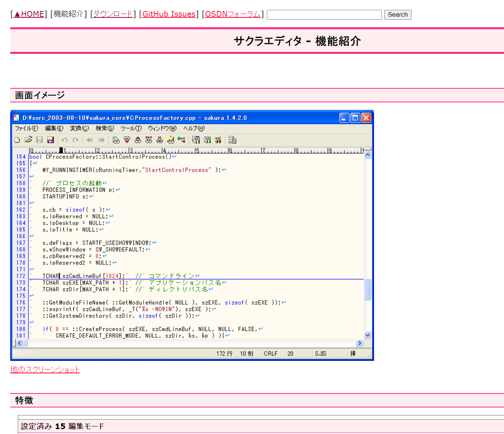Click the horizontal scrollbar left arrow
Viewport: 504px width, 434px height.
[20, 343]
